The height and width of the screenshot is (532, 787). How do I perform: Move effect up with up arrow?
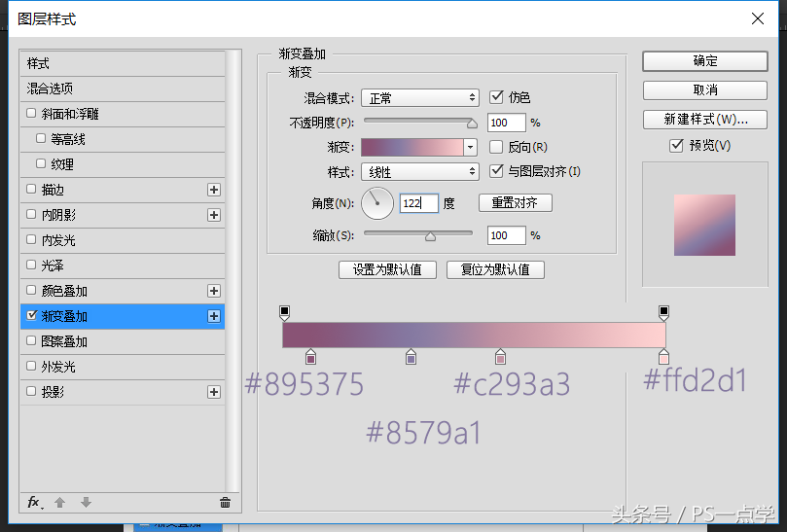[59, 502]
